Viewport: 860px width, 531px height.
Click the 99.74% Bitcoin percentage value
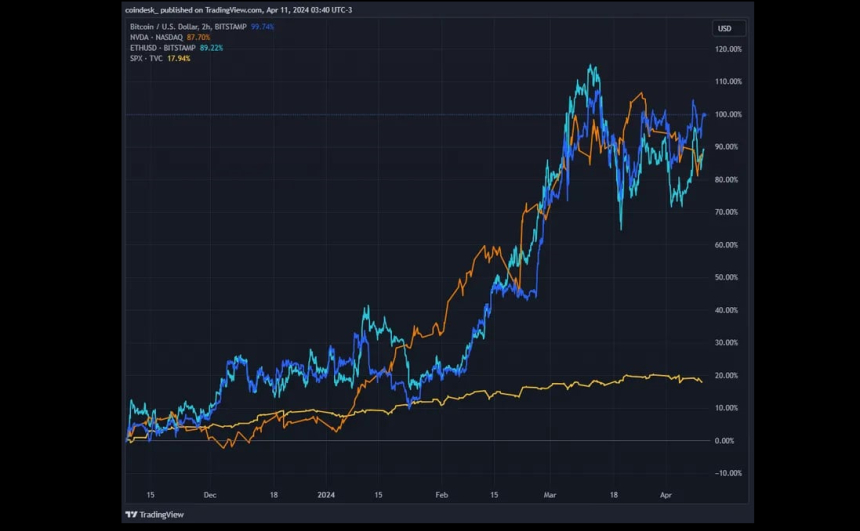262,27
